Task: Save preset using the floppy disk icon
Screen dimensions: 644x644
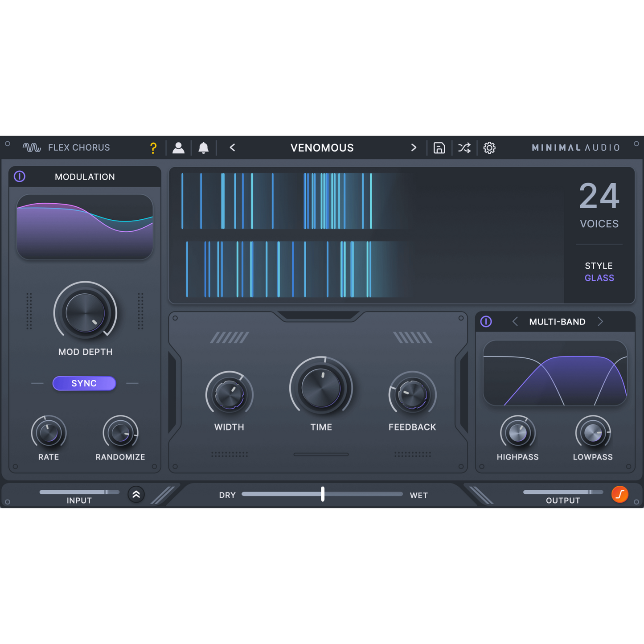Action: (439, 148)
